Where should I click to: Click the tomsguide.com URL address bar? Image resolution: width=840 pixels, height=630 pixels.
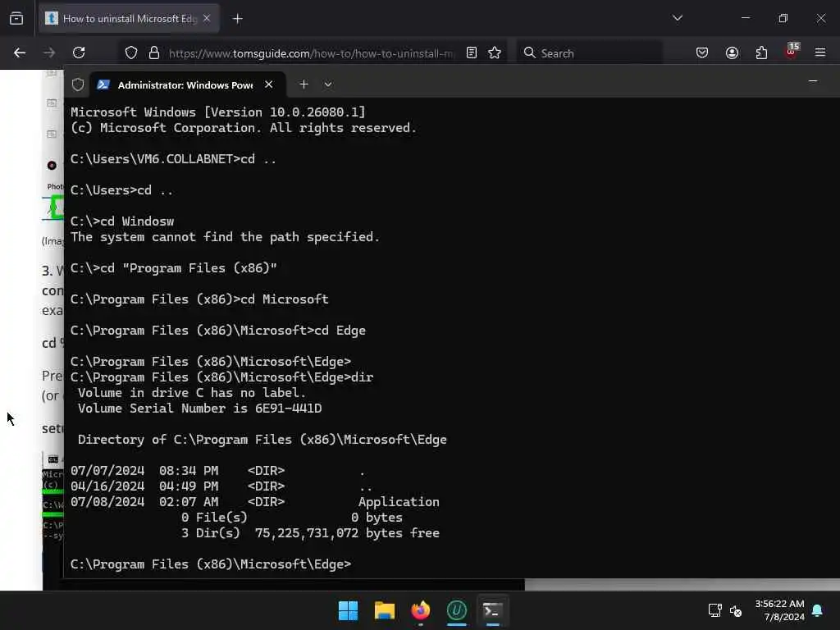(311, 53)
